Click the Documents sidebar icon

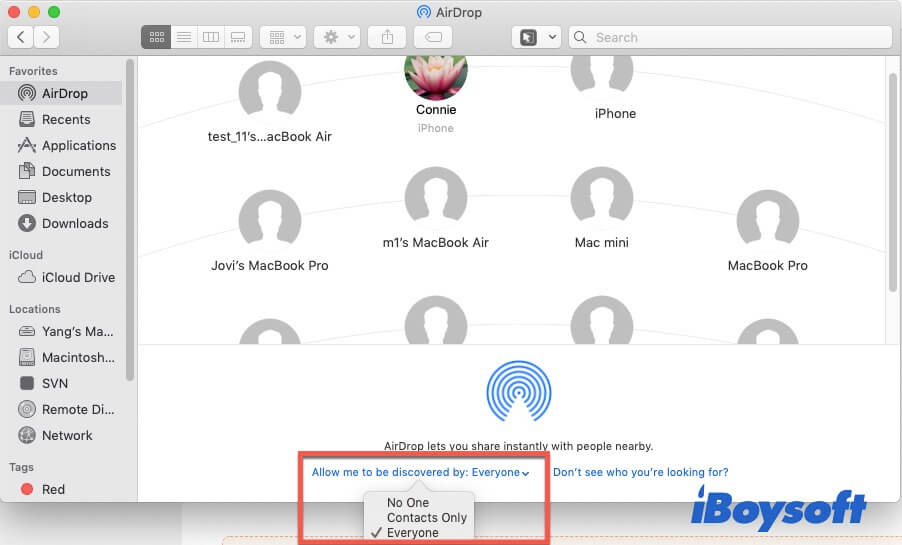26,171
